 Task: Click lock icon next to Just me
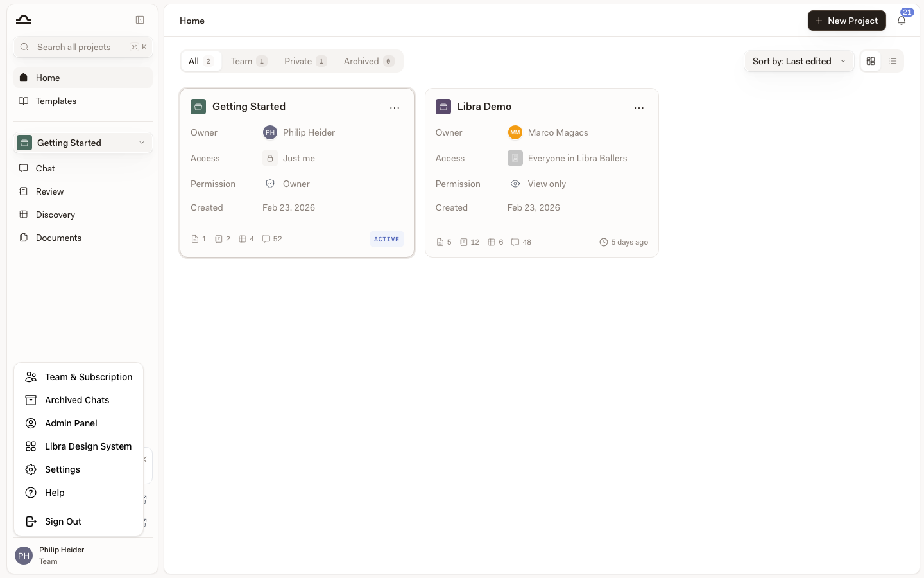click(270, 158)
